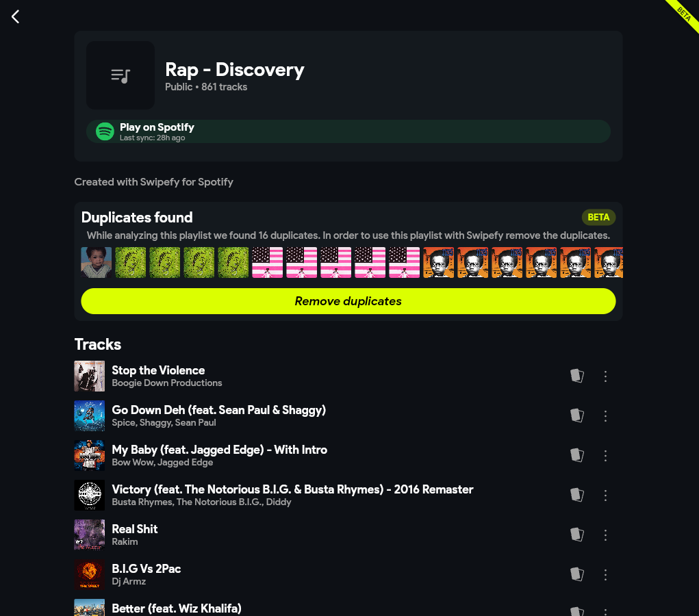Click Created with Swipefy for Spotify text

tap(154, 182)
